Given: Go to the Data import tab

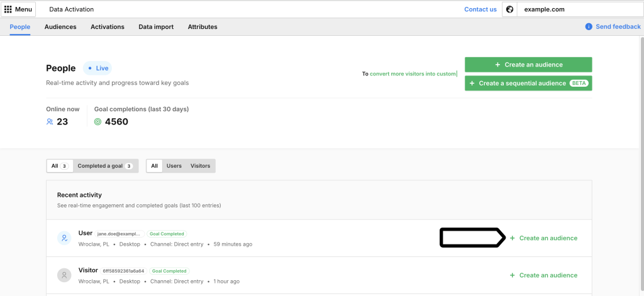Looking at the screenshot, I should click(x=156, y=27).
